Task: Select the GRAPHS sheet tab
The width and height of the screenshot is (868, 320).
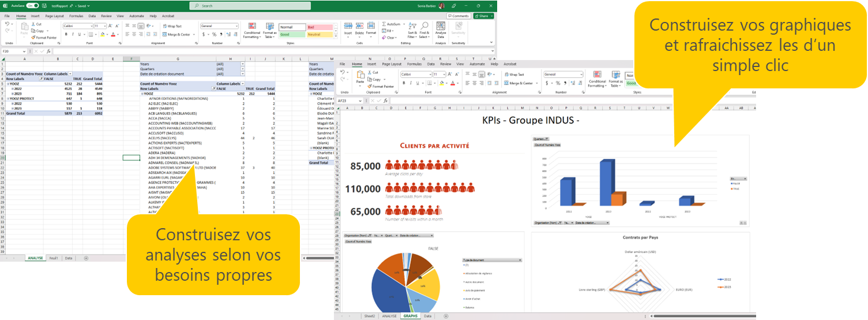Action: click(x=411, y=316)
